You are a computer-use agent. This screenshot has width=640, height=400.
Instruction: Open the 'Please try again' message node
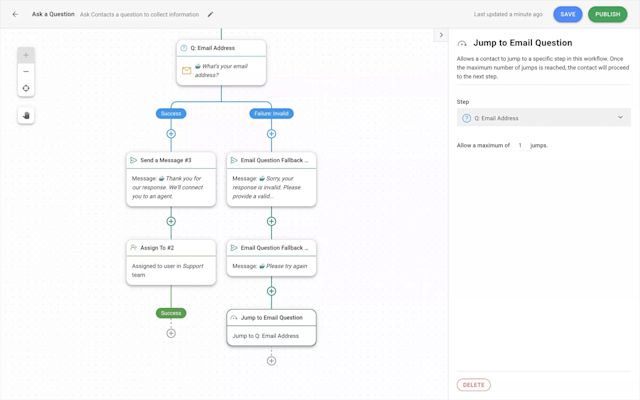click(x=271, y=258)
